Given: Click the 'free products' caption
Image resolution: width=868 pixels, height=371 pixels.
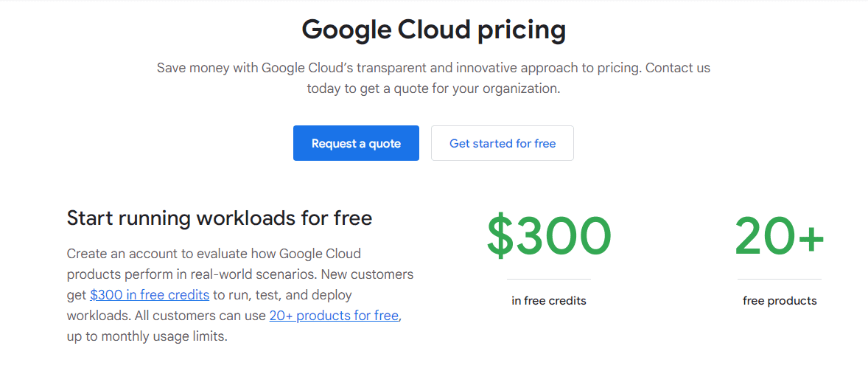Looking at the screenshot, I should tap(780, 301).
